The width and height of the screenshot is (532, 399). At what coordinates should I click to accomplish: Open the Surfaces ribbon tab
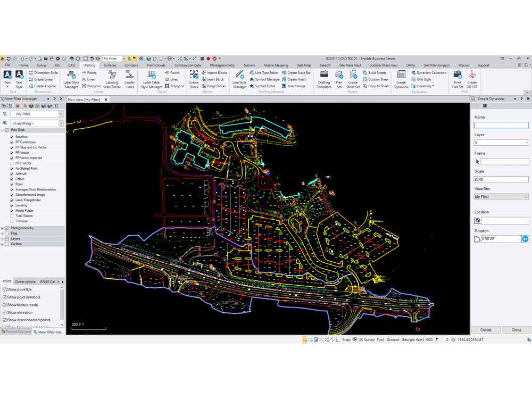tap(110, 65)
